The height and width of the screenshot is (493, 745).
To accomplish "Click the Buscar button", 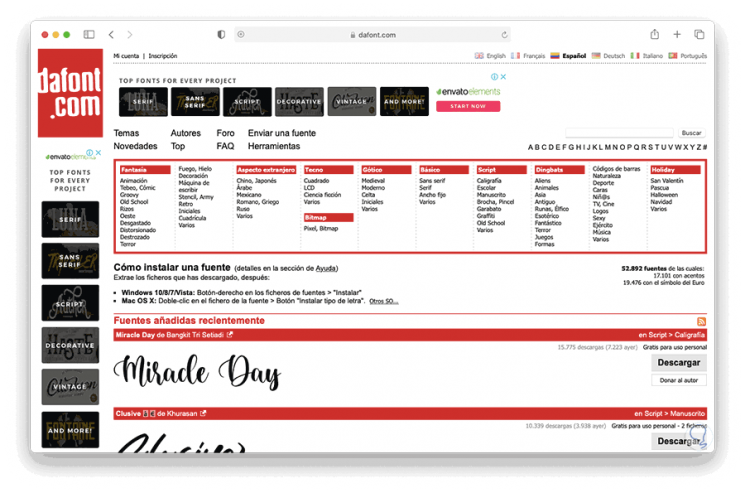I will pos(691,133).
